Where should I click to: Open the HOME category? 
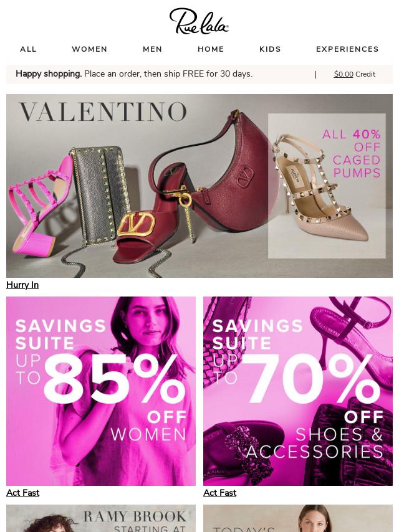click(211, 49)
